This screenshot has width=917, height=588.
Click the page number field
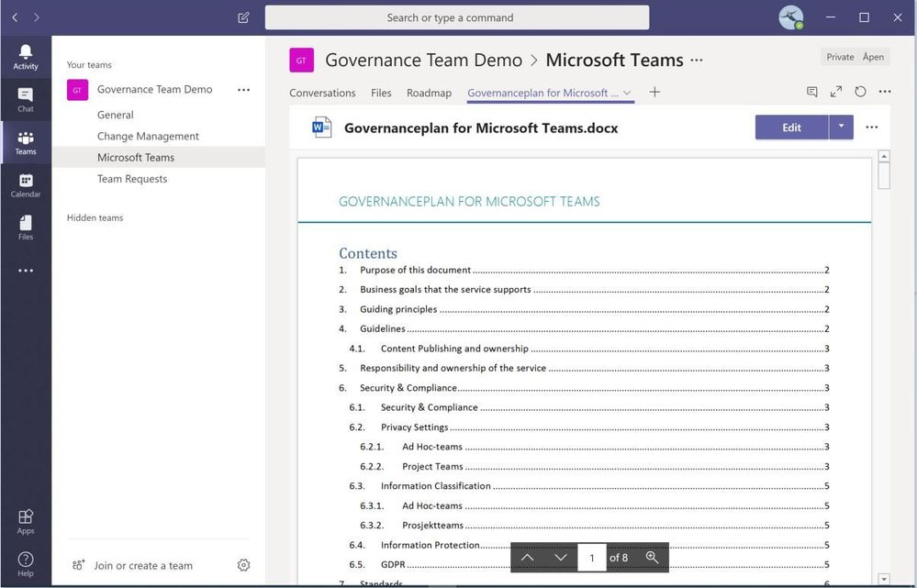coord(591,558)
